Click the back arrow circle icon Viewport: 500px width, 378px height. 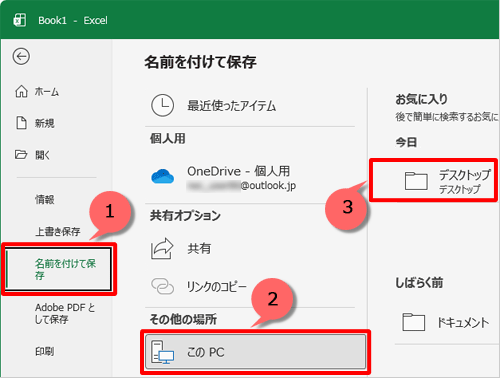tap(21, 56)
